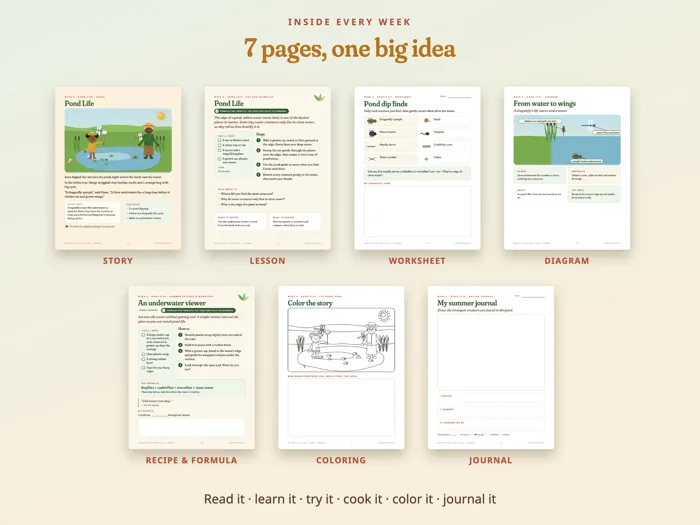The height and width of the screenshot is (525, 700).
Task: Click the 'Color the story' title
Action: tap(310, 303)
